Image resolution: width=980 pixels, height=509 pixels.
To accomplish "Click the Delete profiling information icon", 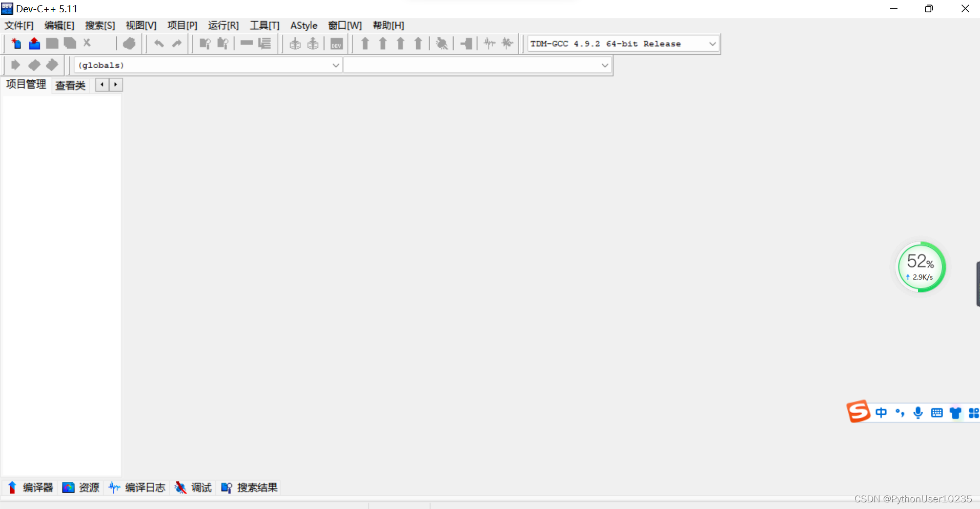I will (507, 44).
